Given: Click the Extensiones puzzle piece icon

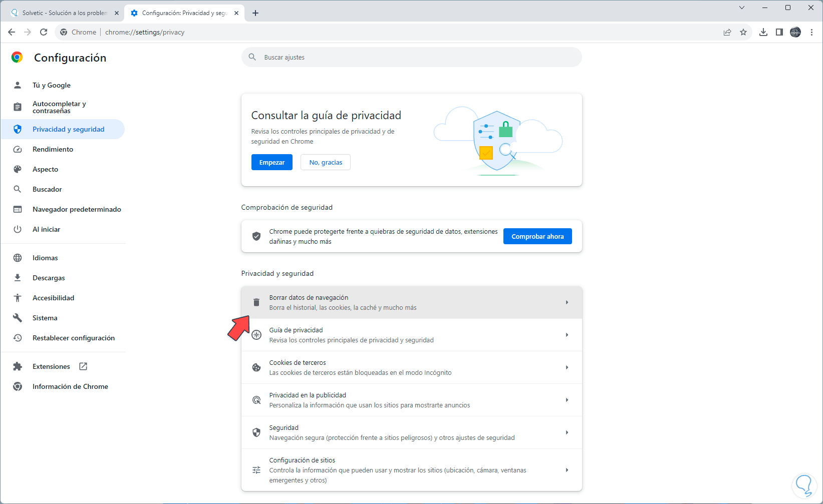Looking at the screenshot, I should (18, 366).
